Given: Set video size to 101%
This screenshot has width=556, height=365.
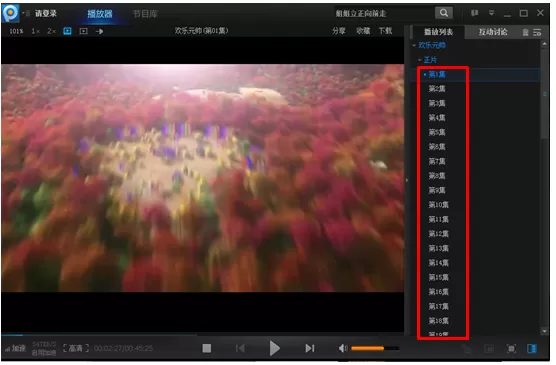Looking at the screenshot, I should coord(16,32).
